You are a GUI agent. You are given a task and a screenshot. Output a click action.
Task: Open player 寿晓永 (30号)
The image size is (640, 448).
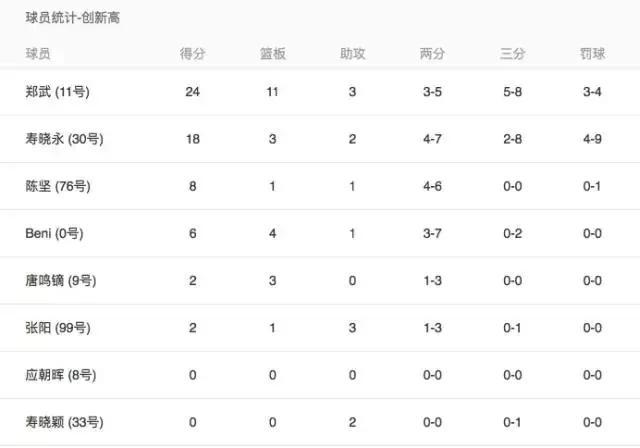pos(64,139)
